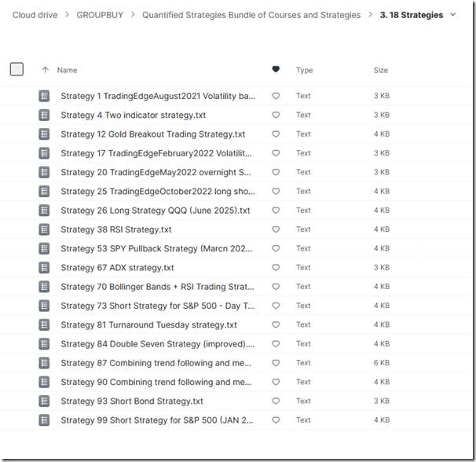
Task: Open the GROUPBUY breadcrumb folder
Action: tap(100, 15)
